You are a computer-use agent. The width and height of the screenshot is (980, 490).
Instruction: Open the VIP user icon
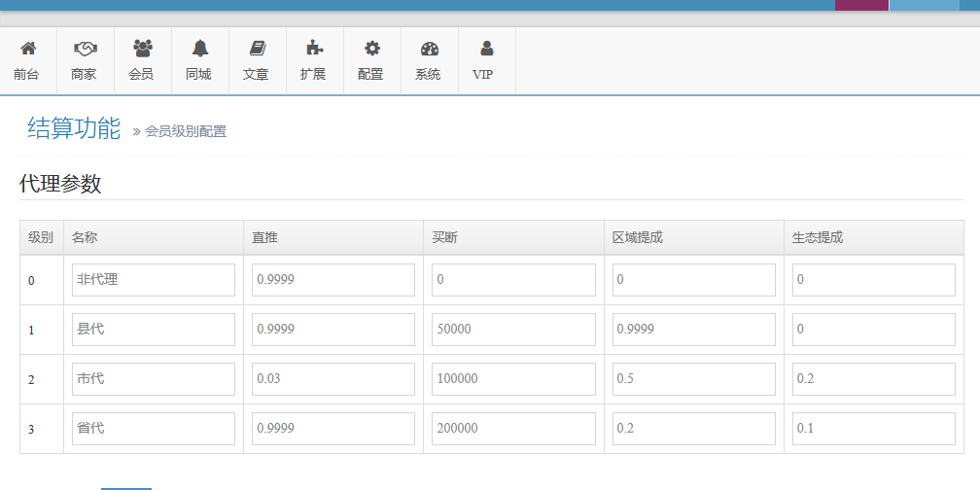click(486, 48)
